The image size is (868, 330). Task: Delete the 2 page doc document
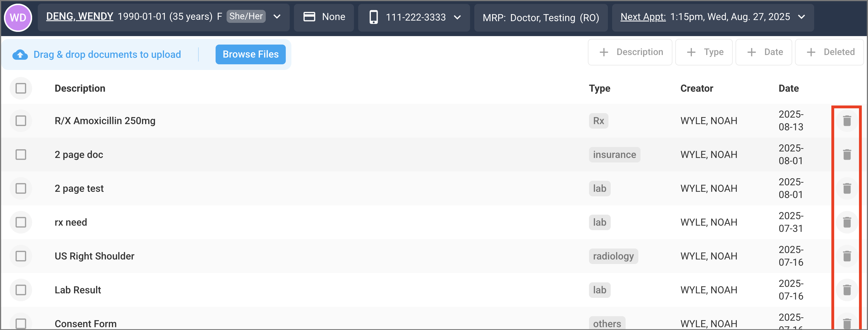click(847, 154)
